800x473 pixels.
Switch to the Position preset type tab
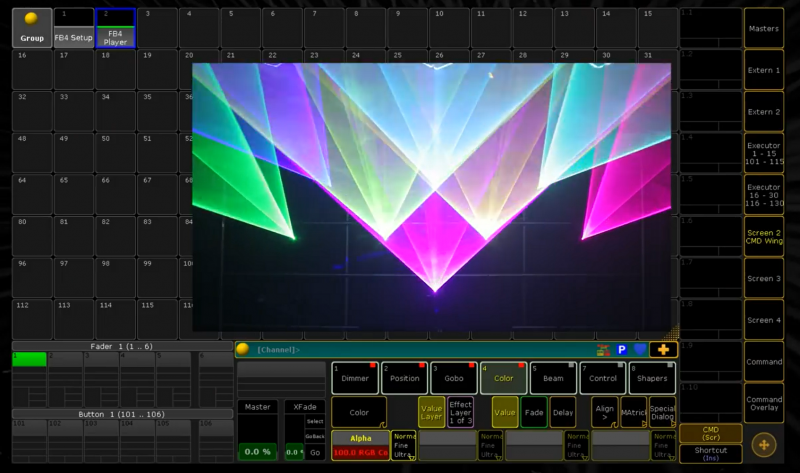(405, 378)
